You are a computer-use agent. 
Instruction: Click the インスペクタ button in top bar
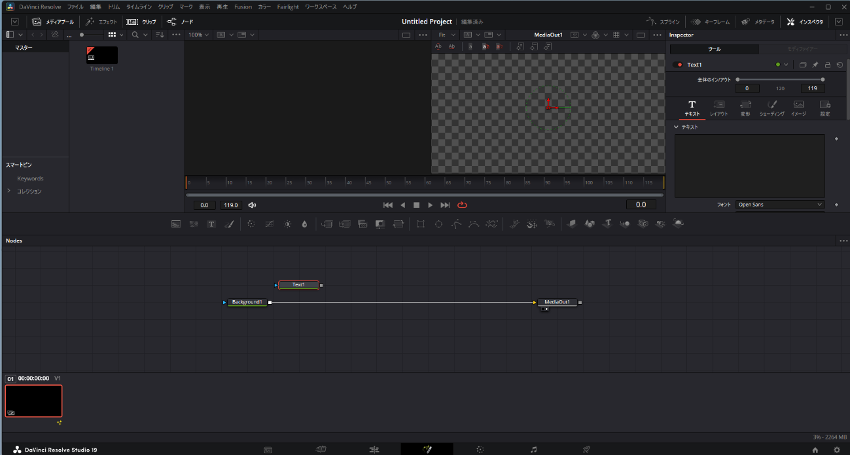pyautogui.click(x=803, y=21)
